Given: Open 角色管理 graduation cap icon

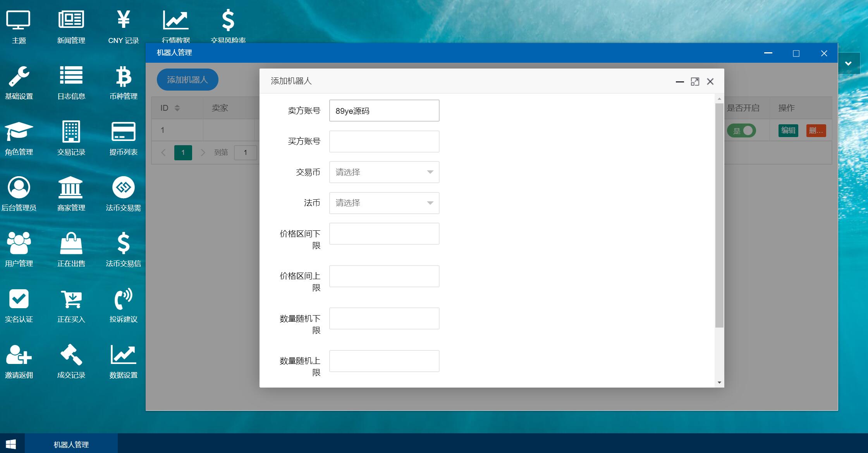Looking at the screenshot, I should click(x=19, y=132).
